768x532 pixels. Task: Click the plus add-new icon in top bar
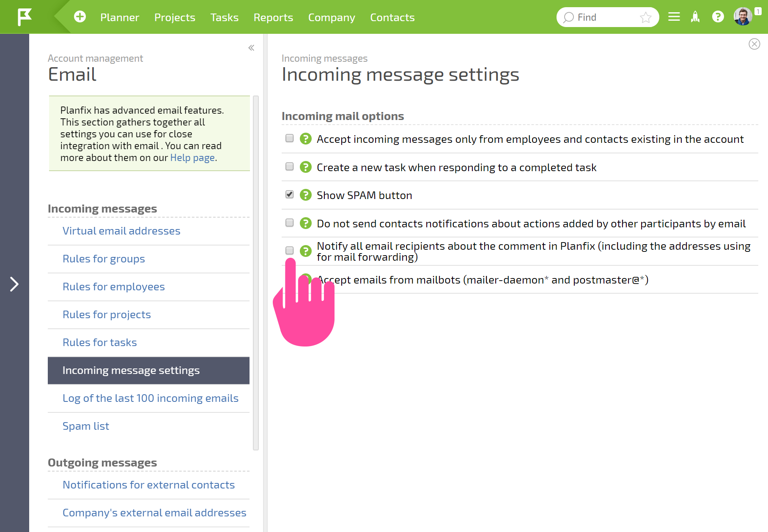point(80,17)
